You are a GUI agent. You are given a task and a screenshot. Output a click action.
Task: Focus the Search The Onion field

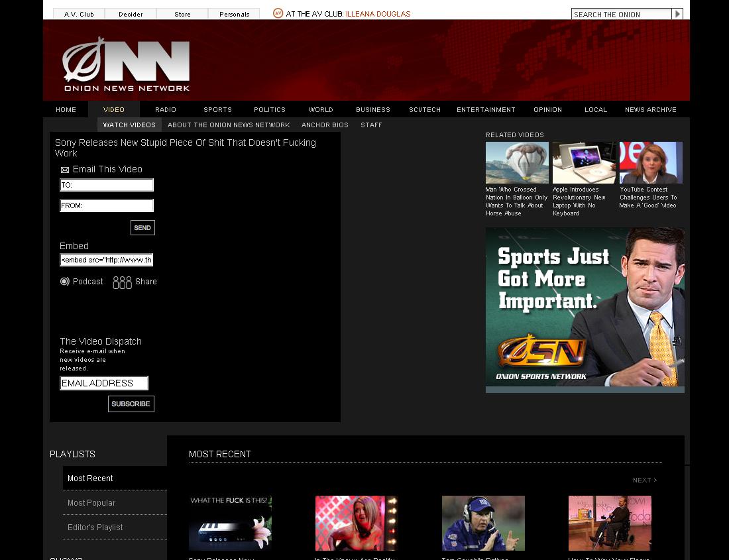tap(622, 15)
